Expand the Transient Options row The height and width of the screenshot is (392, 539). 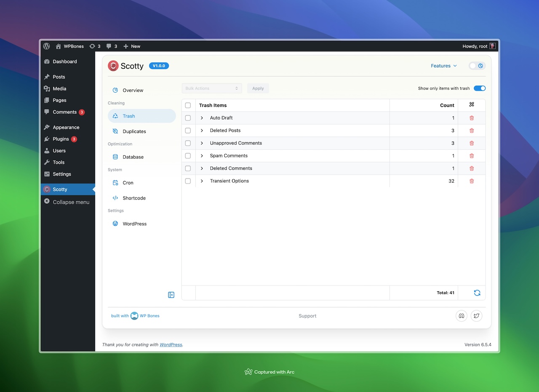point(202,181)
